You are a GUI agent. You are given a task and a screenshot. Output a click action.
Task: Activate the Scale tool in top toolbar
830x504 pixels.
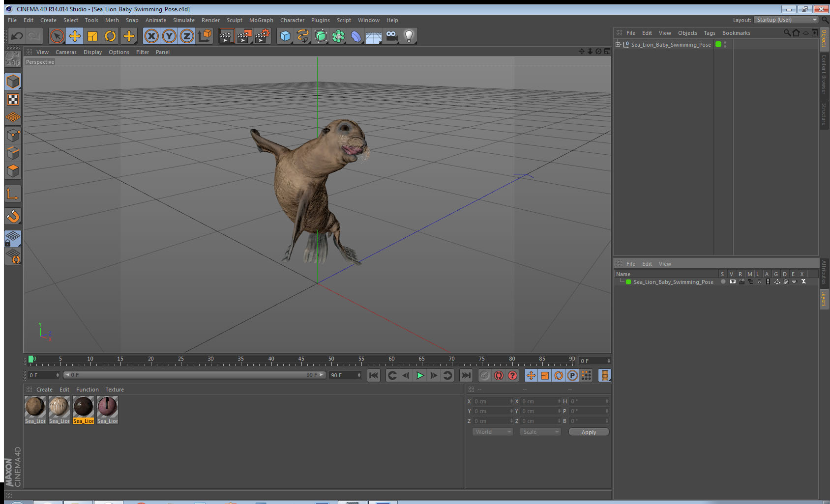(x=92, y=36)
